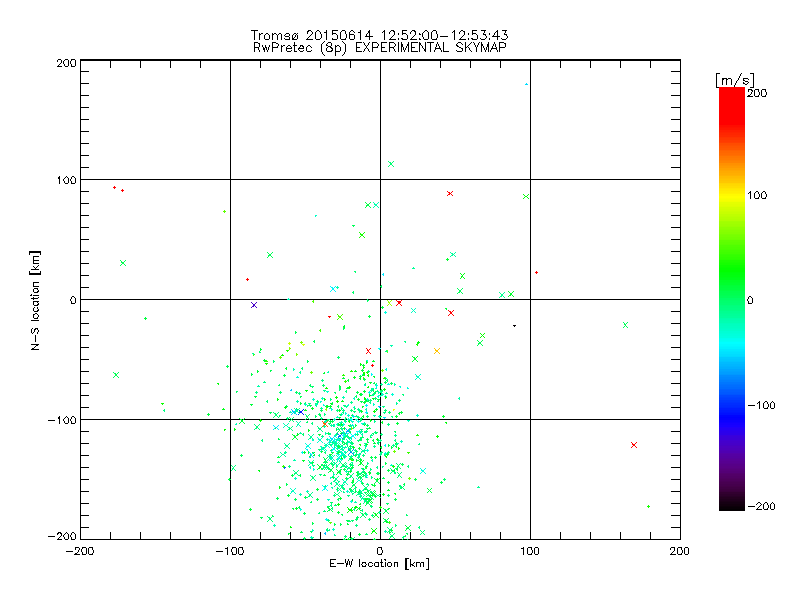
Task: Select the green X marker at the far right, just below zero
Action: pos(626,325)
